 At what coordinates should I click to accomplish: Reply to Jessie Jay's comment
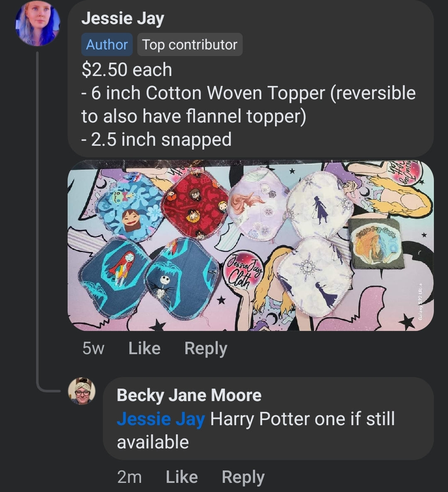coord(206,348)
